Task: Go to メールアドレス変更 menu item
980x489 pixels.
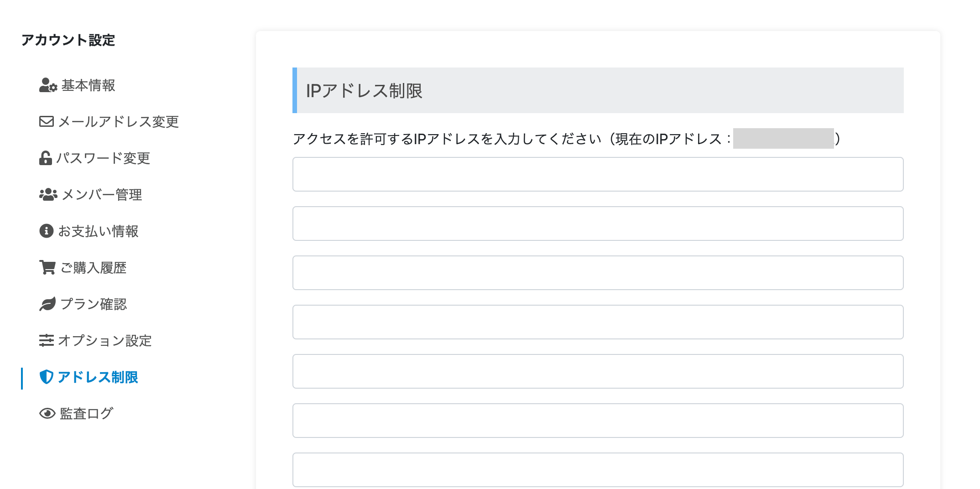Action: (118, 122)
